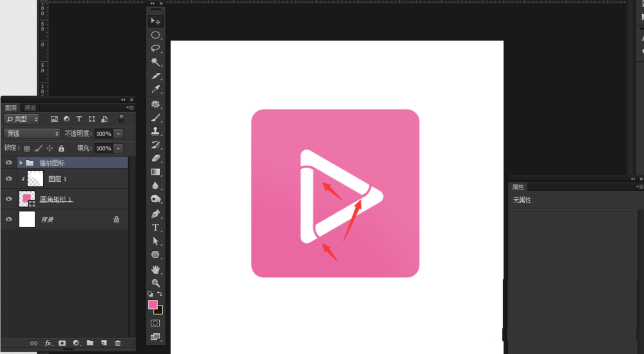Open the 属性 panel options menu
Viewport: 644px width, 354px height.
click(640, 186)
